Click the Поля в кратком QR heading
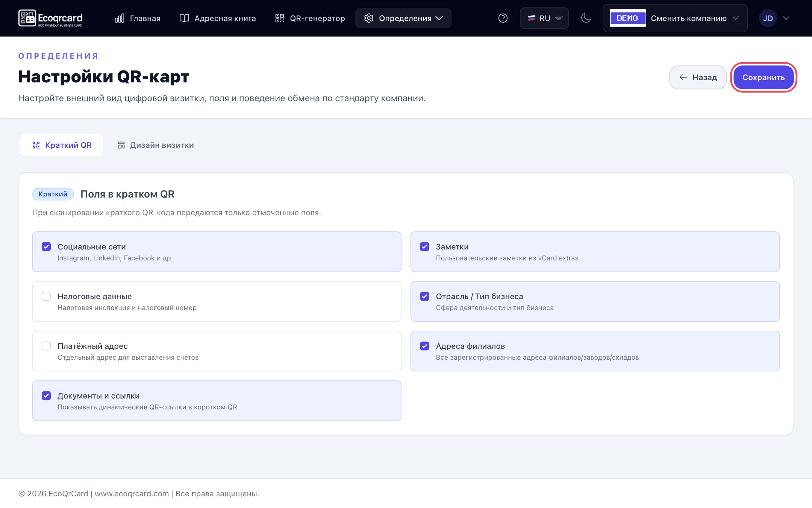This screenshot has height=508, width=812. (x=127, y=194)
